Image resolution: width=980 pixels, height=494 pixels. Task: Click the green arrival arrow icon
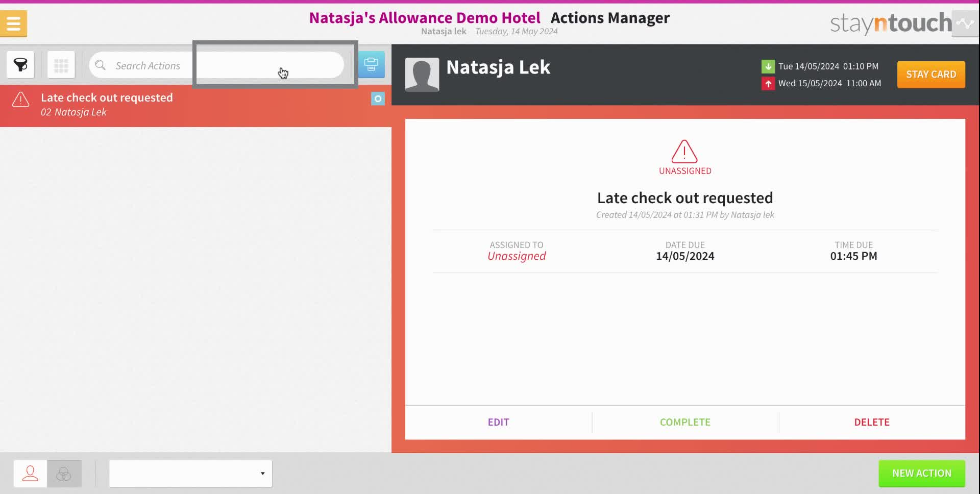point(768,66)
